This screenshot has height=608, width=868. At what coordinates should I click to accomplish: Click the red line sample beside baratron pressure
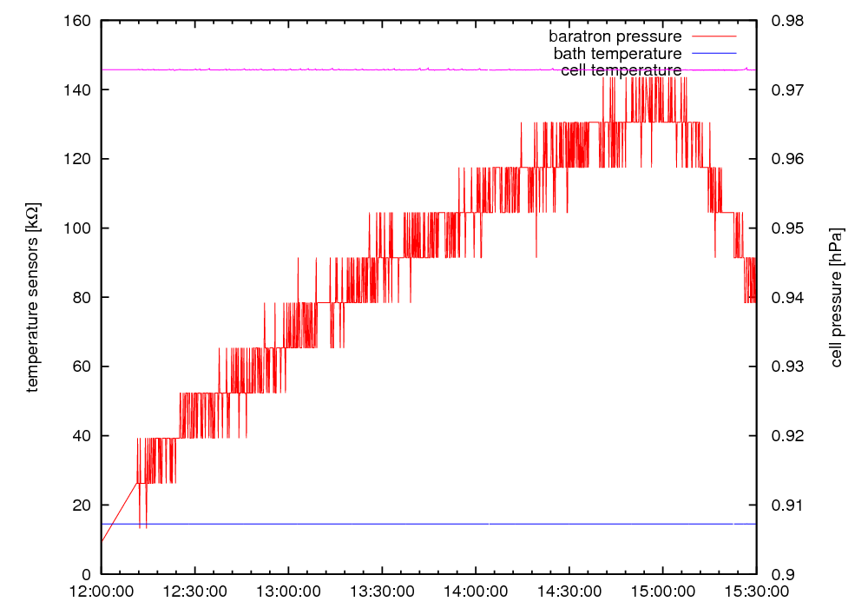(712, 36)
